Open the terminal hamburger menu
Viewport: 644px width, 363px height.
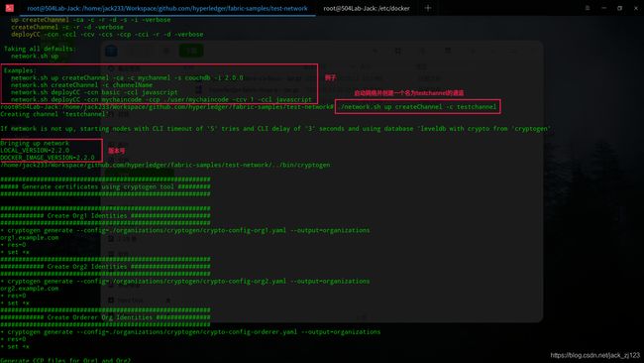[588, 8]
